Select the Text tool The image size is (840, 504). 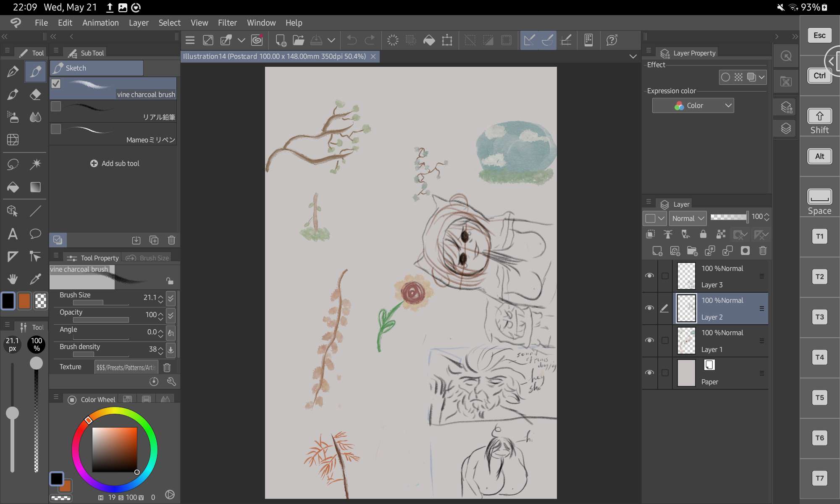click(13, 234)
